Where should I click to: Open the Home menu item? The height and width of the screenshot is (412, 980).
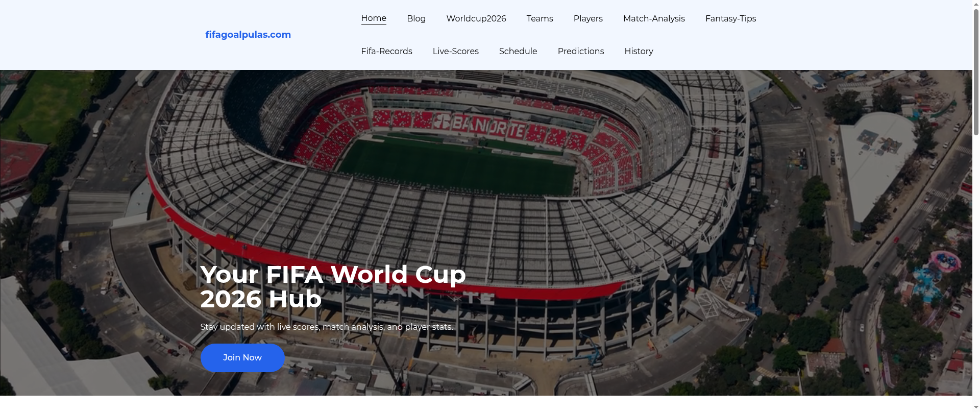374,18
